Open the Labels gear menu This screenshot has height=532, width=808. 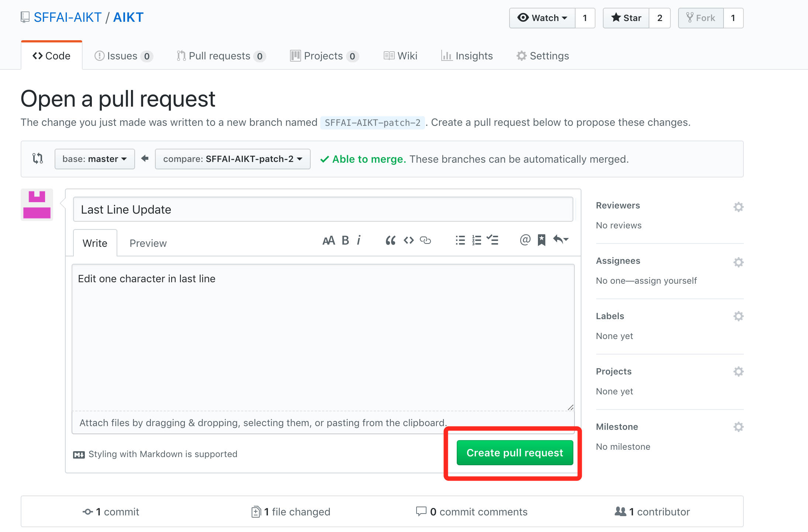point(738,316)
